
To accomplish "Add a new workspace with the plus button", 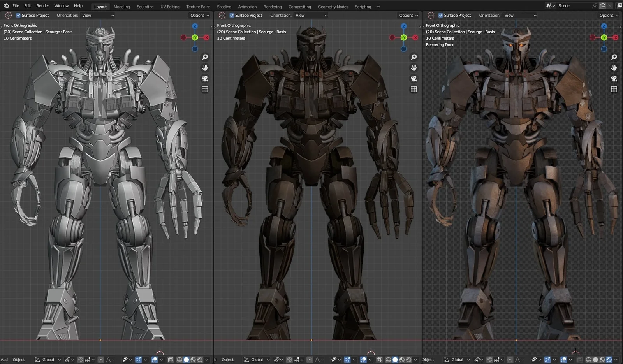I will (x=378, y=7).
